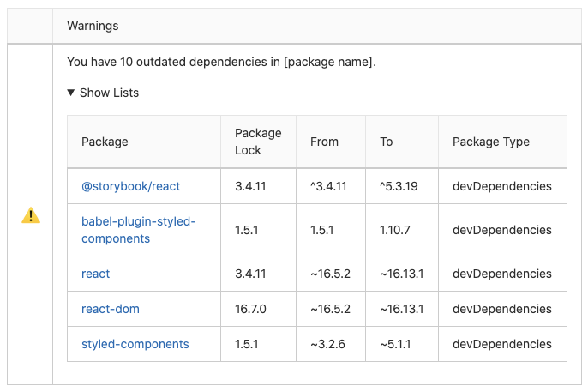Open the @storybook/react package link
This screenshot has width=588, height=392.
click(130, 186)
